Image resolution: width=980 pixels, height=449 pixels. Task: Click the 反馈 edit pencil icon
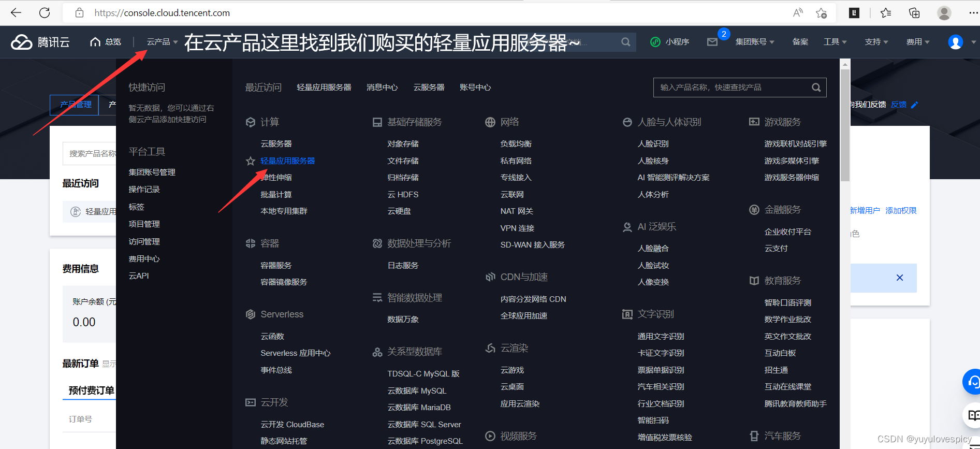[x=914, y=105]
